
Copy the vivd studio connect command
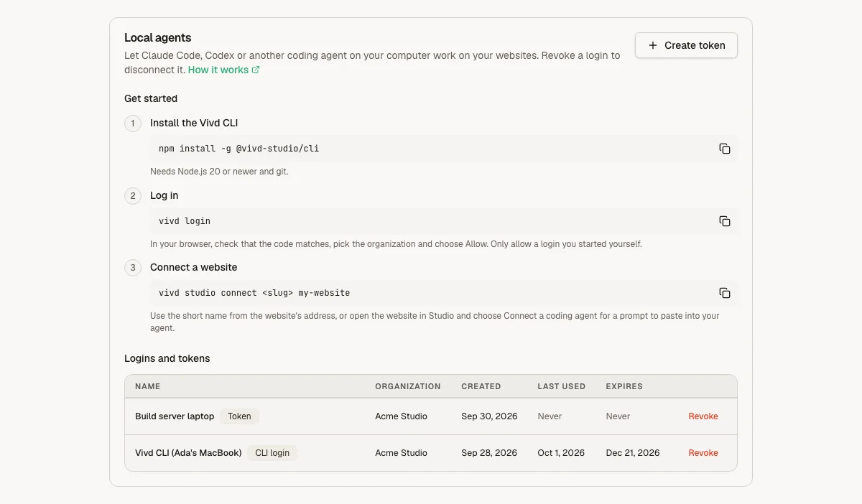(725, 293)
